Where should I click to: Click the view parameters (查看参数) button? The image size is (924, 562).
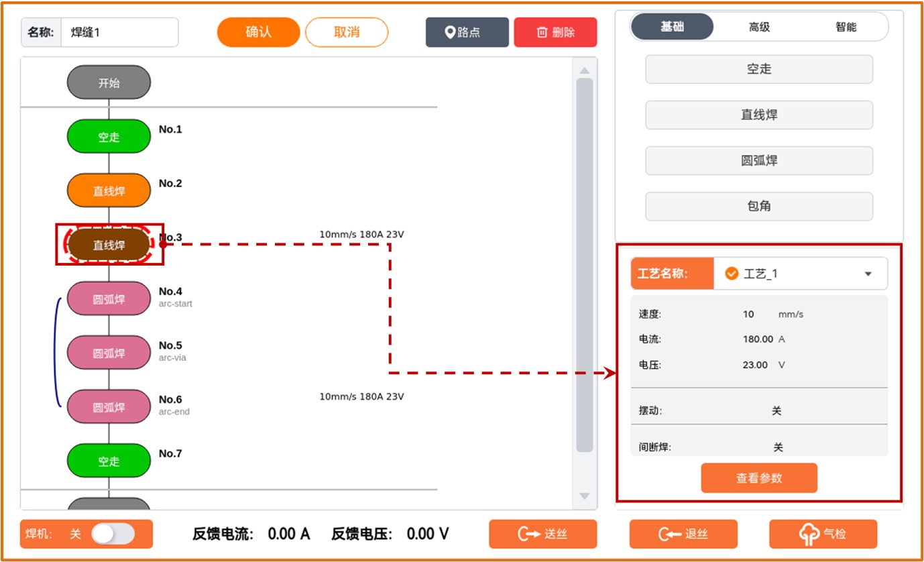[759, 478]
